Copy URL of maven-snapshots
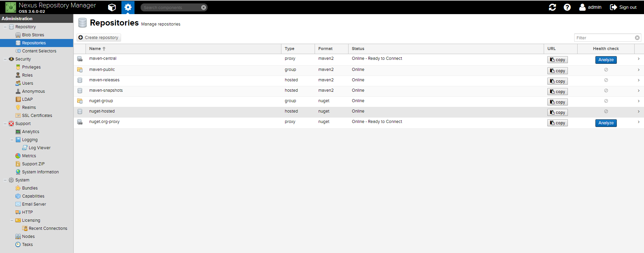Screen dimensions: 644x253 coord(557,92)
